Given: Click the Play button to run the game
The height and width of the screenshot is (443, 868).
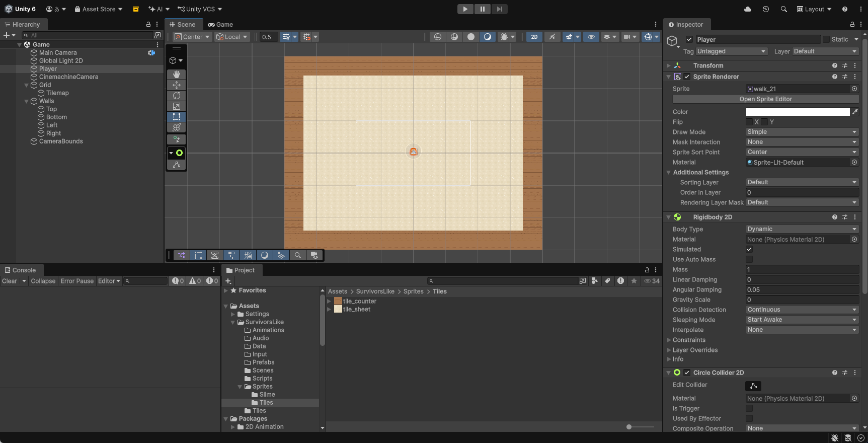Looking at the screenshot, I should point(465,9).
